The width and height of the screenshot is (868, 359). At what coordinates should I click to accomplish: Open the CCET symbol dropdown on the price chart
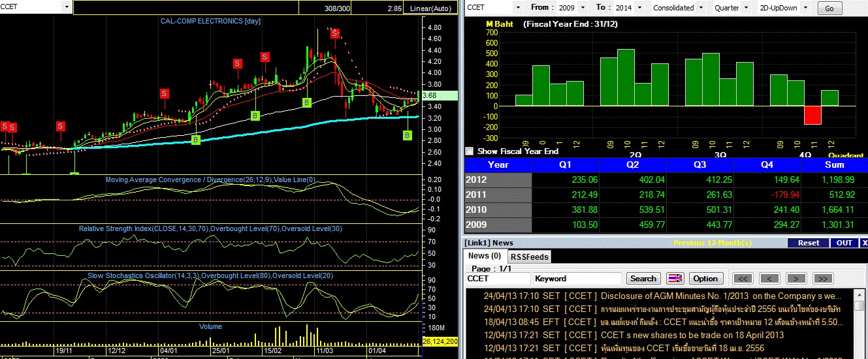(x=67, y=7)
